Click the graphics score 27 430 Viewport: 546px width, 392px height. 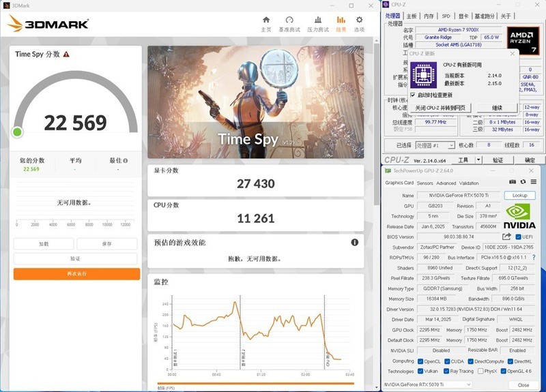click(255, 183)
